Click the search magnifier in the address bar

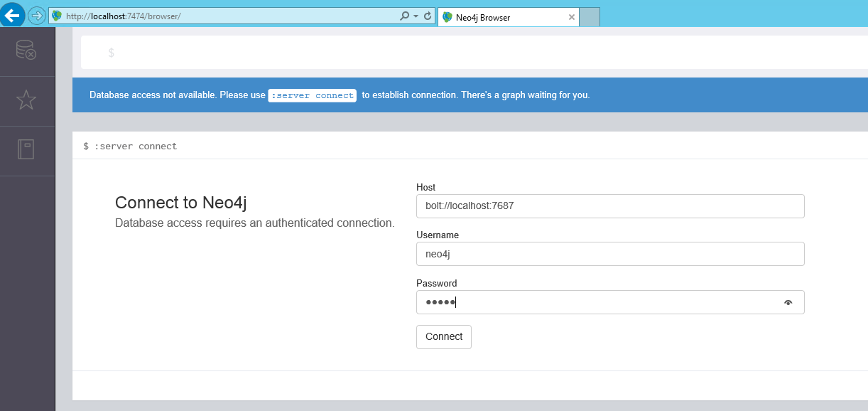(405, 16)
